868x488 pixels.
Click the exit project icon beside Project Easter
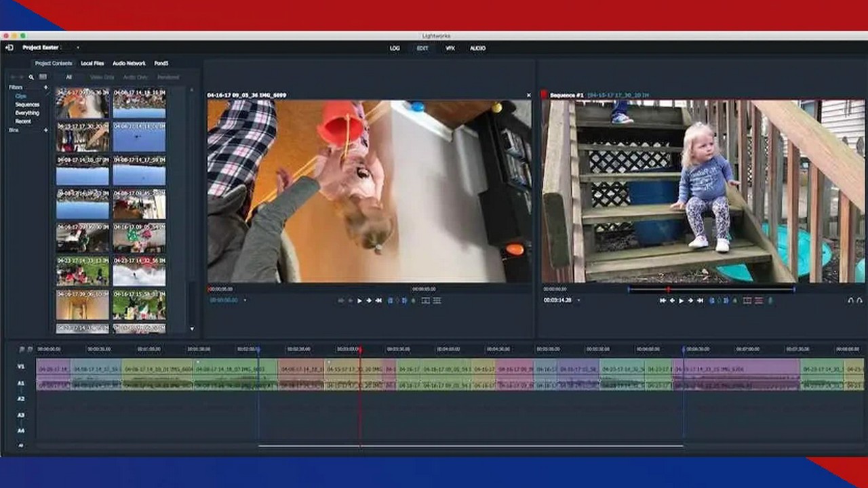[9, 48]
